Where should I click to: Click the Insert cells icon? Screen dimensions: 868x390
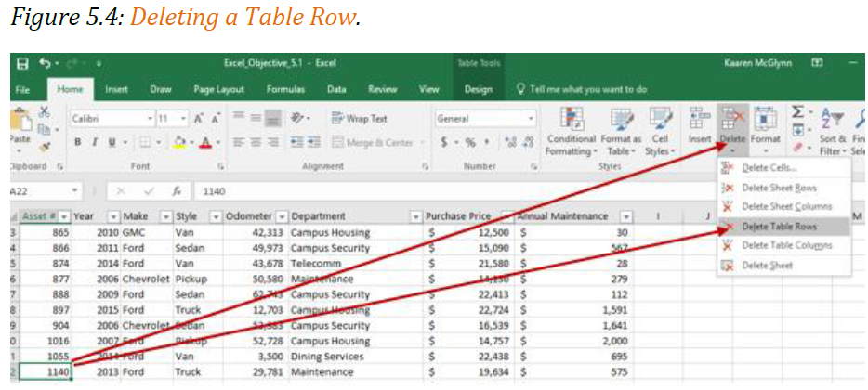pyautogui.click(x=700, y=117)
